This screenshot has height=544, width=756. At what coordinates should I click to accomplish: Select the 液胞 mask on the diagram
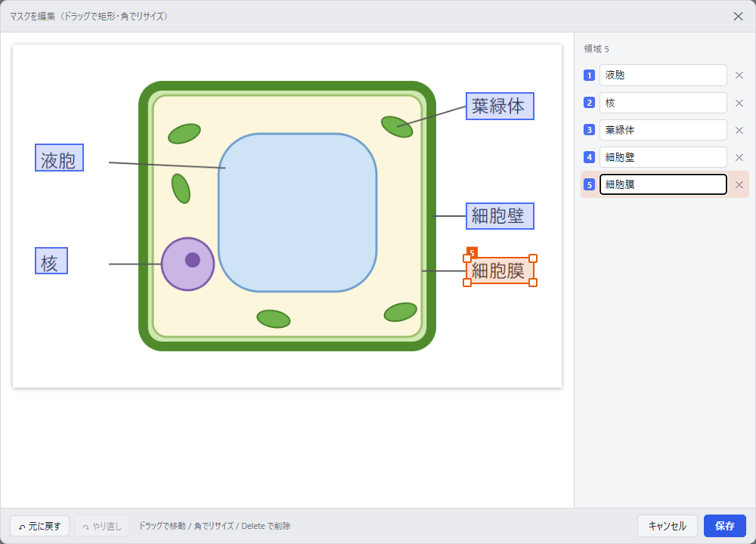pyautogui.click(x=59, y=158)
